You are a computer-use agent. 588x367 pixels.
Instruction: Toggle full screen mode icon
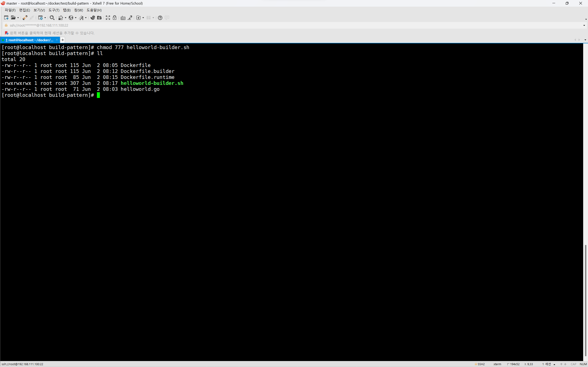pos(108,18)
